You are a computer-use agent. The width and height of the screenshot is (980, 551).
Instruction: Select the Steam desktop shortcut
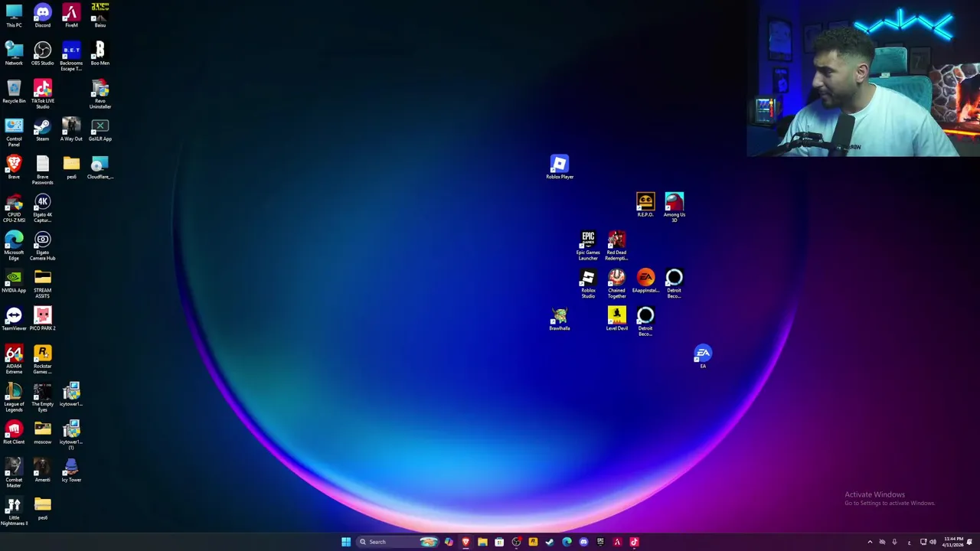[x=42, y=129]
